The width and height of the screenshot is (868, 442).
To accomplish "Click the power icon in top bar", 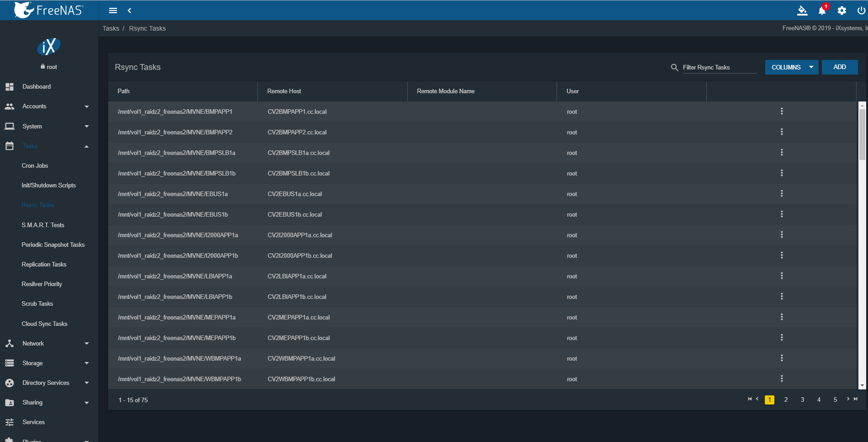I will (861, 11).
